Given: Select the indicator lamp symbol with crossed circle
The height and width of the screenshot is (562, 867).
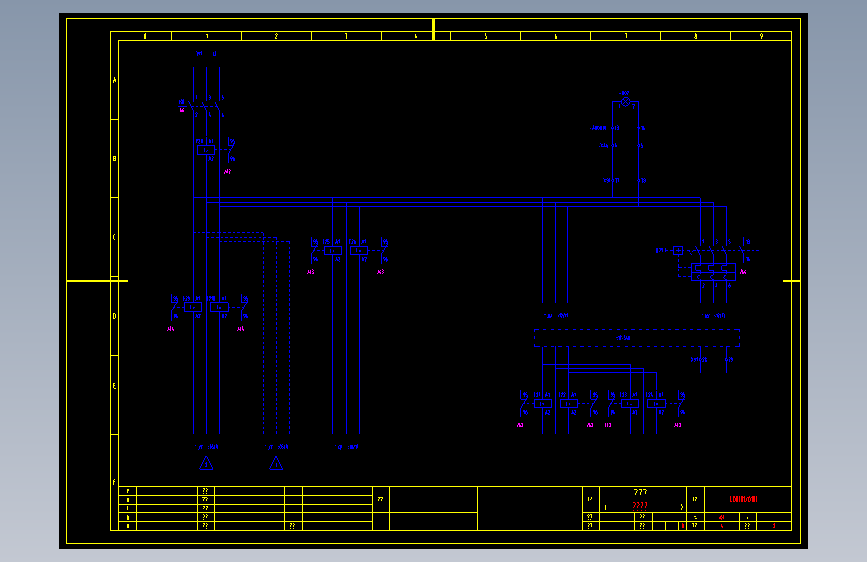Looking at the screenshot, I should 625,102.
